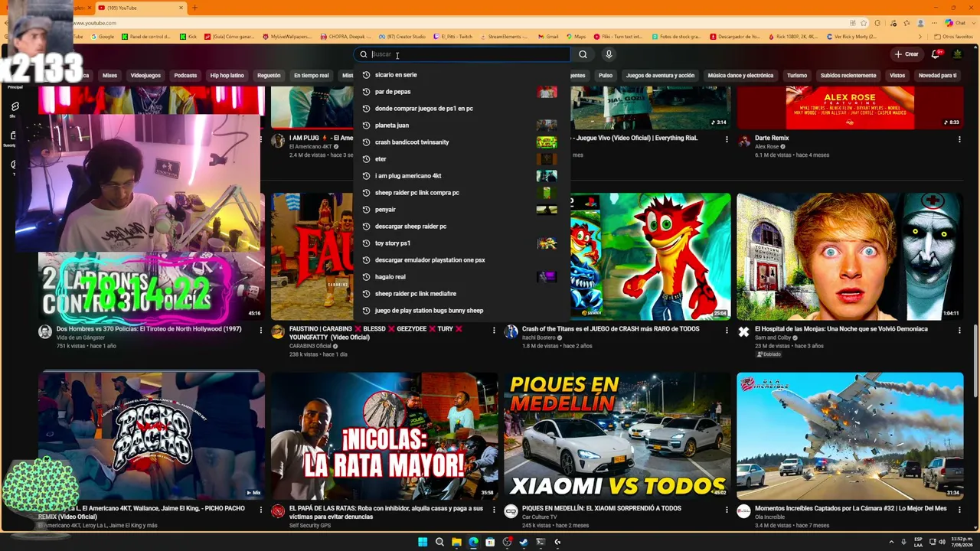Open more options for 'Darte Remix' video
The width and height of the screenshot is (980, 551).
point(959,139)
